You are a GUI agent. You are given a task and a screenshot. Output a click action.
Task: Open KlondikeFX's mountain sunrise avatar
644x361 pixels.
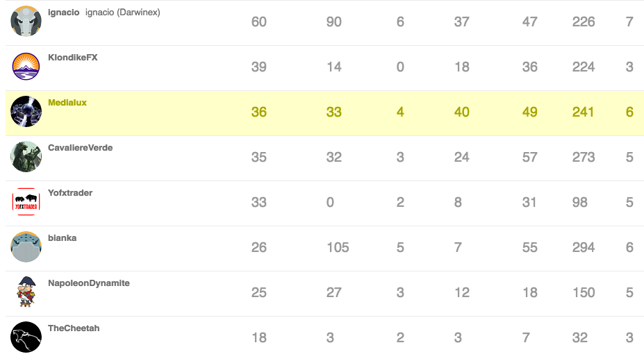[26, 67]
